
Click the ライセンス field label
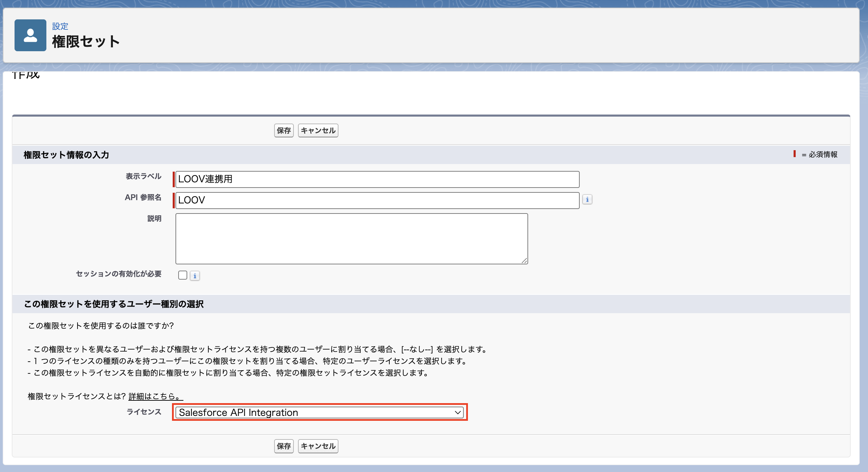click(x=144, y=412)
